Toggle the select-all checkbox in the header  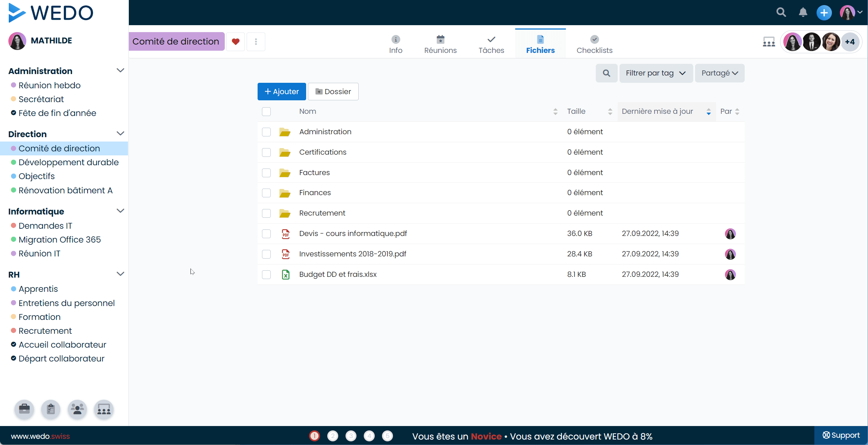266,112
